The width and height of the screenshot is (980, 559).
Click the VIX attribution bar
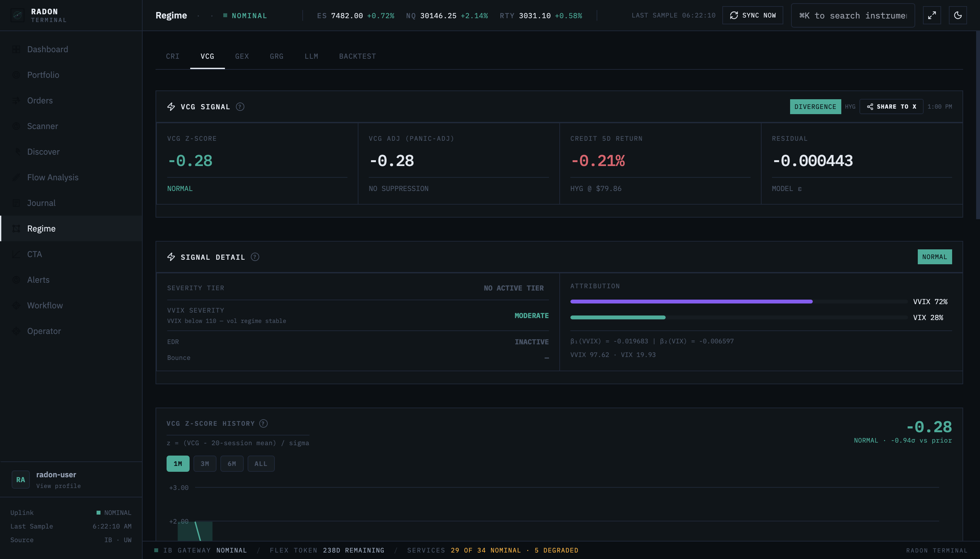coord(739,317)
